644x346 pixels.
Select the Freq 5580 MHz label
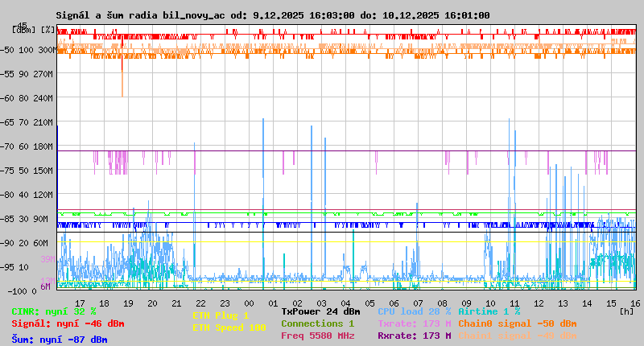click(318, 336)
